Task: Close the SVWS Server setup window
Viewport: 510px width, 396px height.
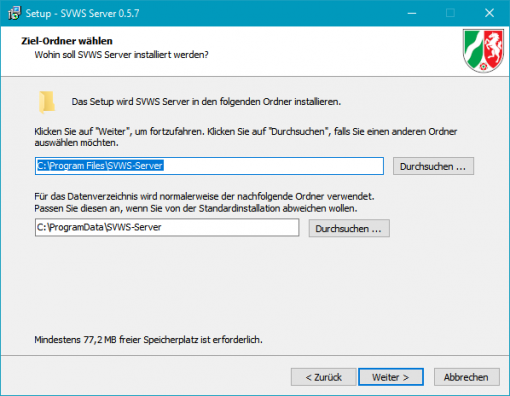Action: coord(489,13)
